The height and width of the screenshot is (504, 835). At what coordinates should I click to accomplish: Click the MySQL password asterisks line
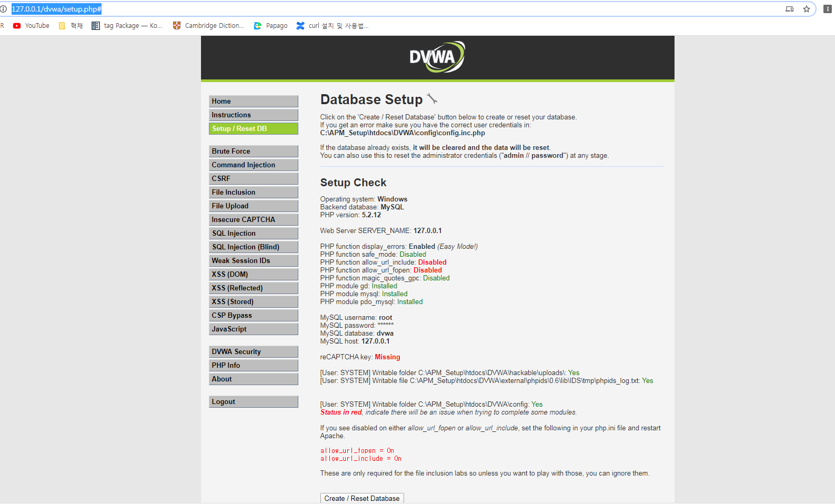(357, 326)
